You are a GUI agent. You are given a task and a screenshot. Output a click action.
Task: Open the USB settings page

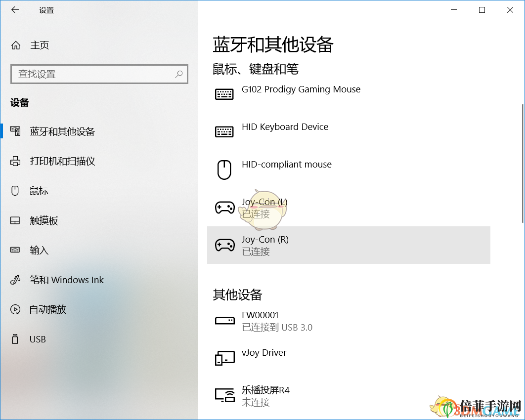point(38,339)
